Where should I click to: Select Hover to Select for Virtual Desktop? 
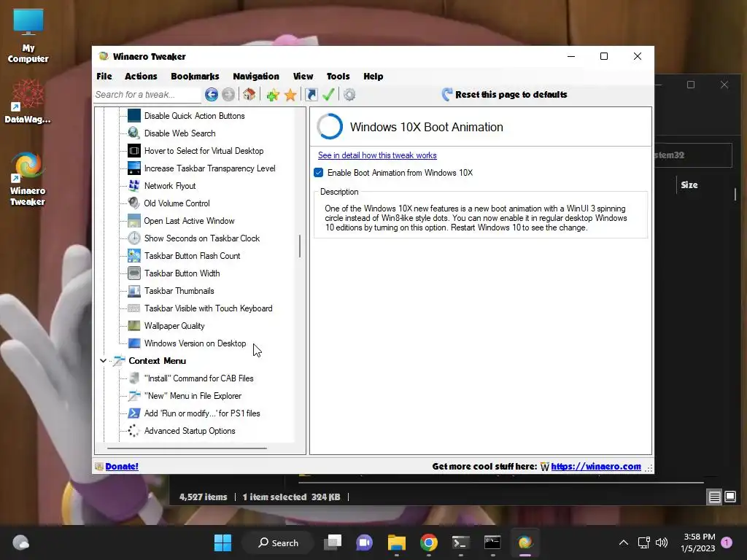tap(204, 151)
